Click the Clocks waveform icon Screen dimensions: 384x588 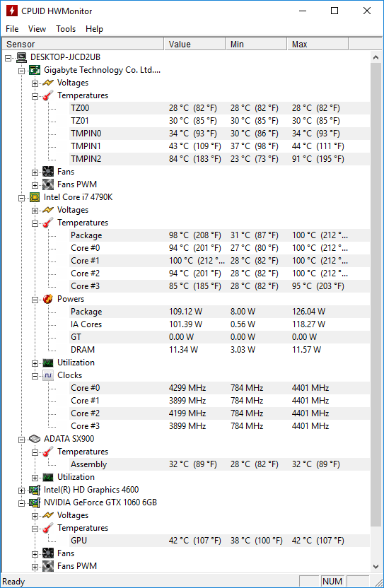(x=48, y=375)
